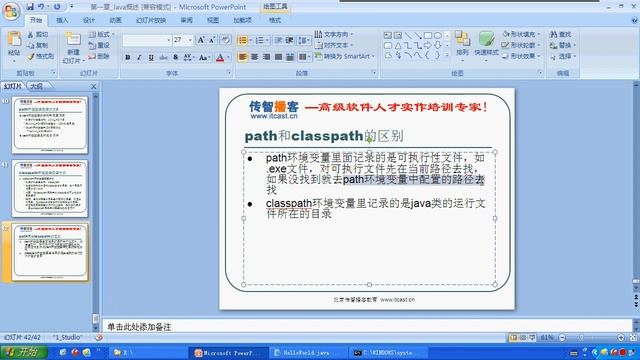
Task: Decrease the font size
Action: coord(212,40)
